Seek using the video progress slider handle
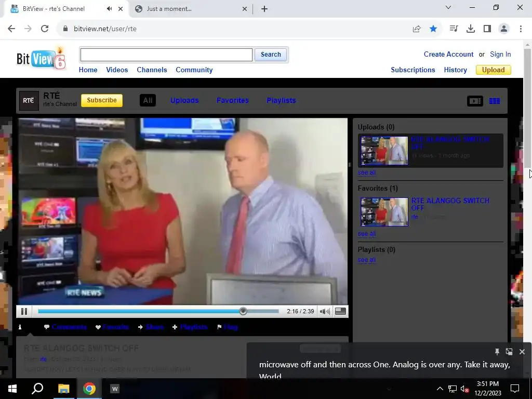532x399 pixels. click(x=243, y=311)
